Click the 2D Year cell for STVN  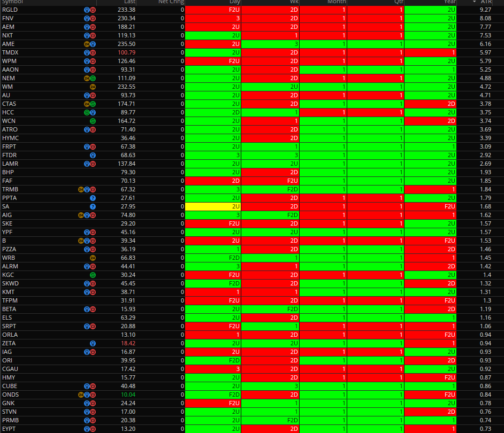coord(430,412)
